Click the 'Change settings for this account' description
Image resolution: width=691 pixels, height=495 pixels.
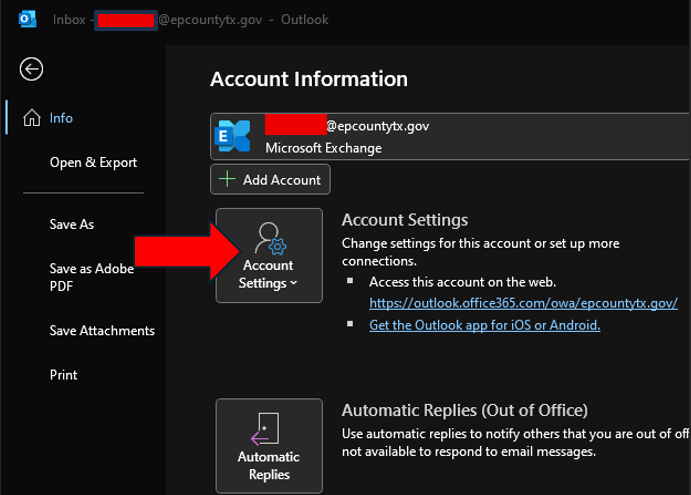coord(480,252)
